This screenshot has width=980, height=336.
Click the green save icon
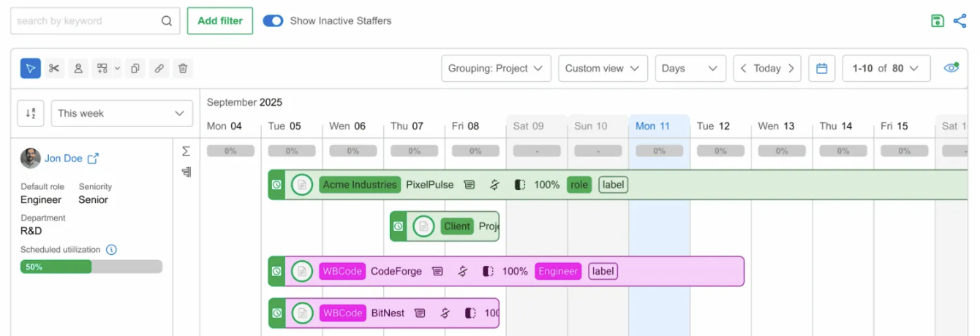point(938,20)
